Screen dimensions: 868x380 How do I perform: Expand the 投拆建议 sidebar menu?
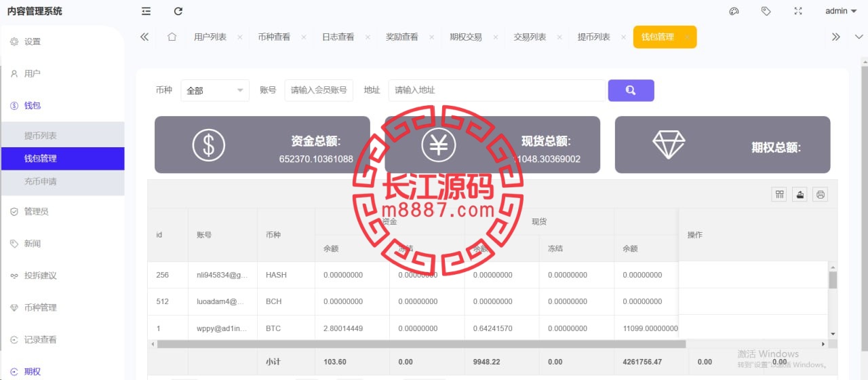(62, 275)
